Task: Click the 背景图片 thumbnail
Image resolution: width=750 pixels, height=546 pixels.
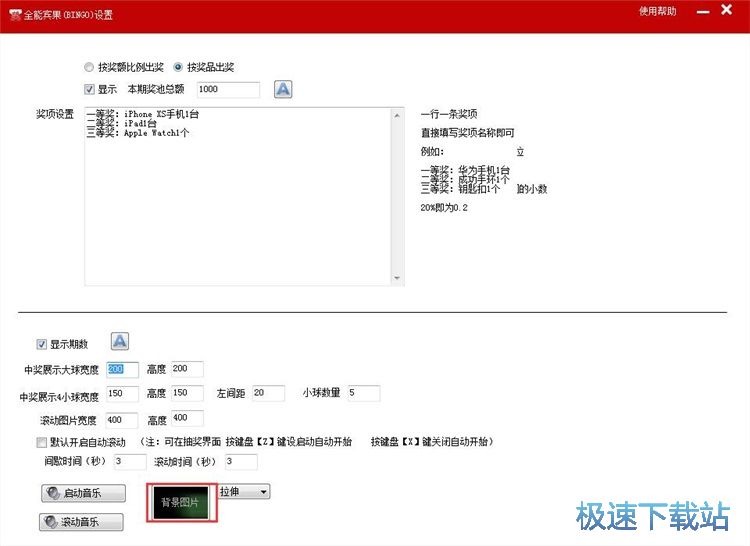Action: pyautogui.click(x=181, y=502)
